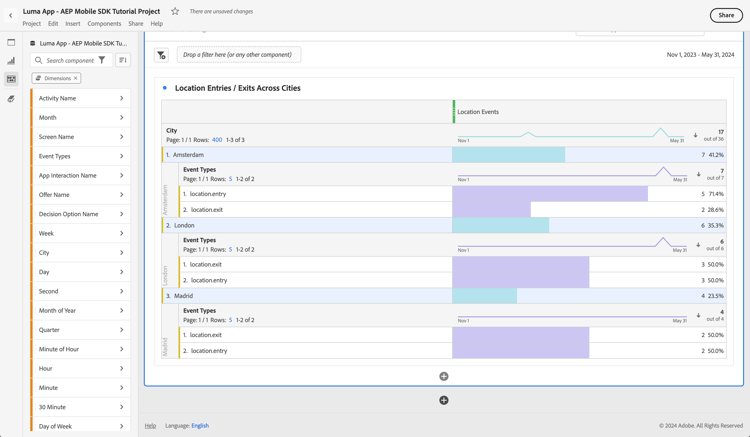This screenshot has width=750, height=437.
Task: Click the filter funnel in component search
Action: point(102,60)
